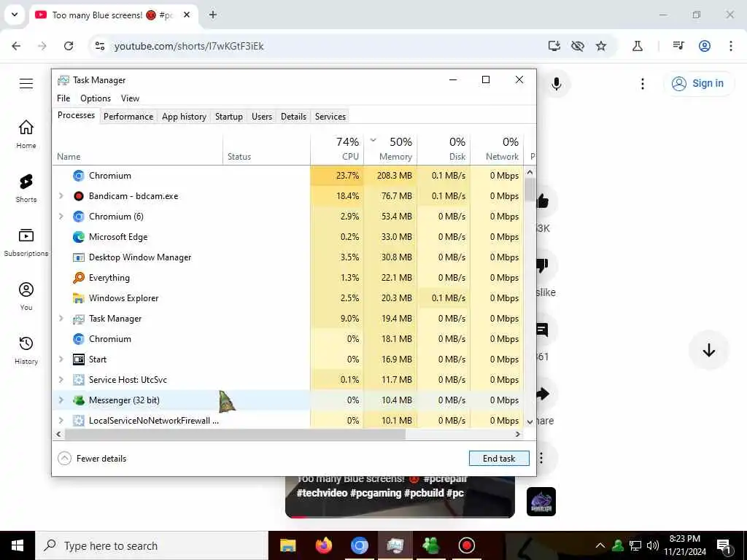The width and height of the screenshot is (747, 560).
Task: Open more options on the Short
Action: [x=541, y=458]
